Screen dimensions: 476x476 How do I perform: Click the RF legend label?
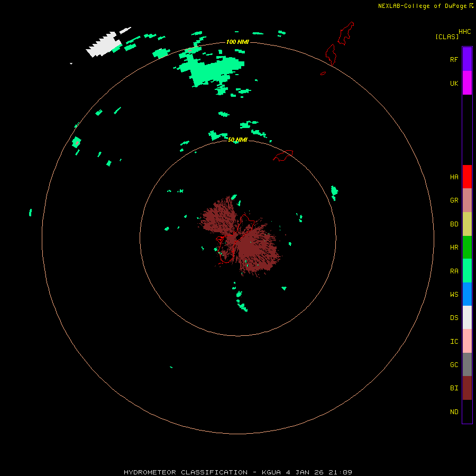[454, 59]
